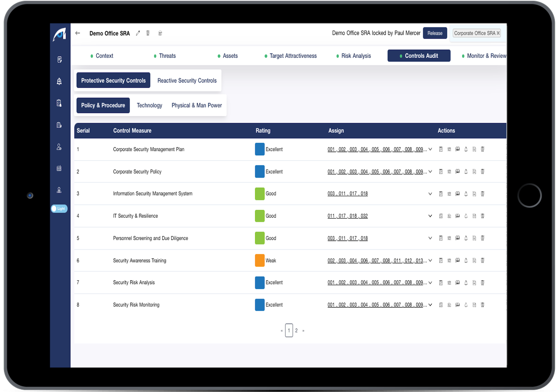
Task: Click the orange Weak rating swatch
Action: (260, 260)
